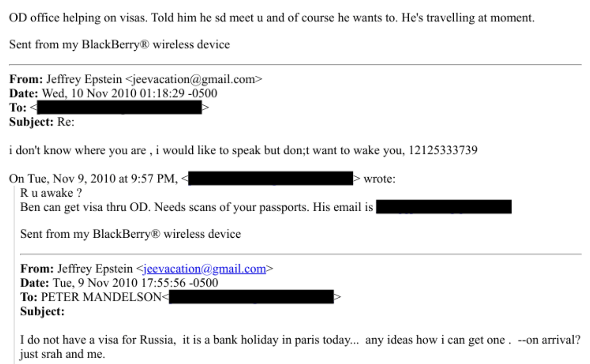Click the topmost "Sent from my BlackBerry" signature
Screen dimensions: 590x364
tap(119, 45)
